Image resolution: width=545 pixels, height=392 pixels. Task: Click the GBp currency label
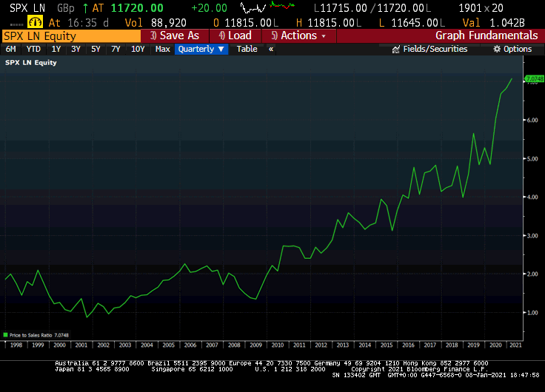(x=66, y=8)
